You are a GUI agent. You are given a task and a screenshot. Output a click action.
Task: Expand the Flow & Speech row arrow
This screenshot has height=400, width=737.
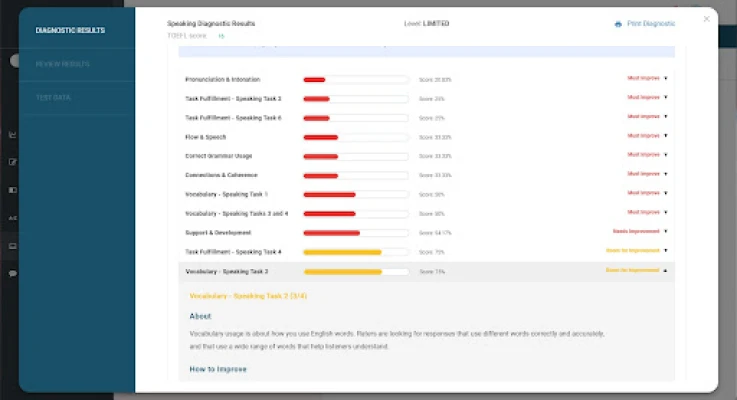665,136
